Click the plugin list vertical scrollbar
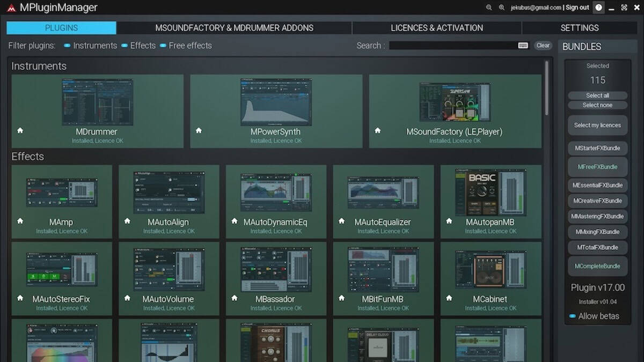This screenshot has height=362, width=644. (546, 88)
